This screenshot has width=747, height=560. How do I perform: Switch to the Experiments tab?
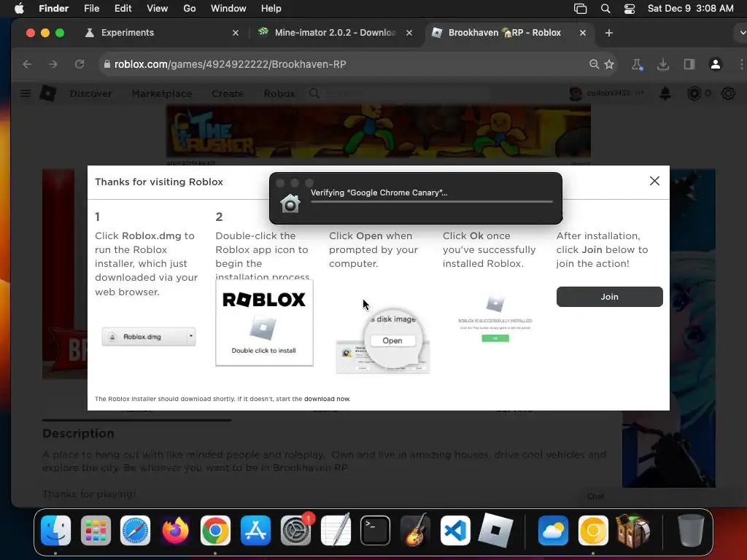click(161, 33)
